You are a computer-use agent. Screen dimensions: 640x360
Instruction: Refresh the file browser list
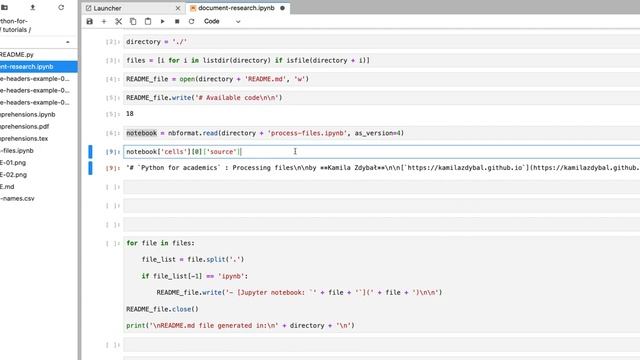pos(61,7)
